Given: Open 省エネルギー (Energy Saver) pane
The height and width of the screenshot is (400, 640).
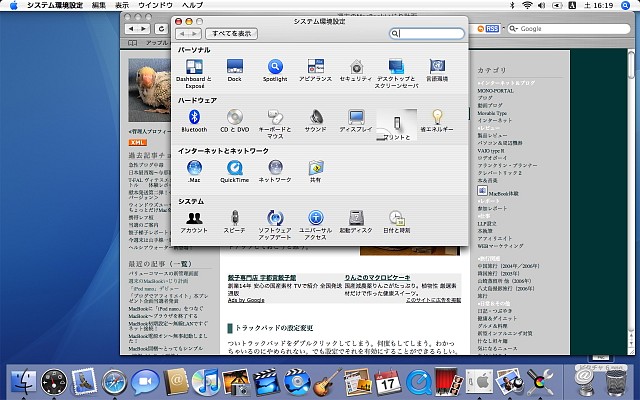Looking at the screenshot, I should point(436,118).
